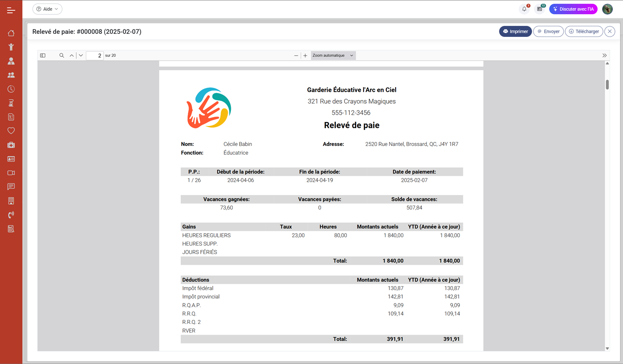Go to the Home icon in the sidebar
The height and width of the screenshot is (364, 623).
[11, 33]
